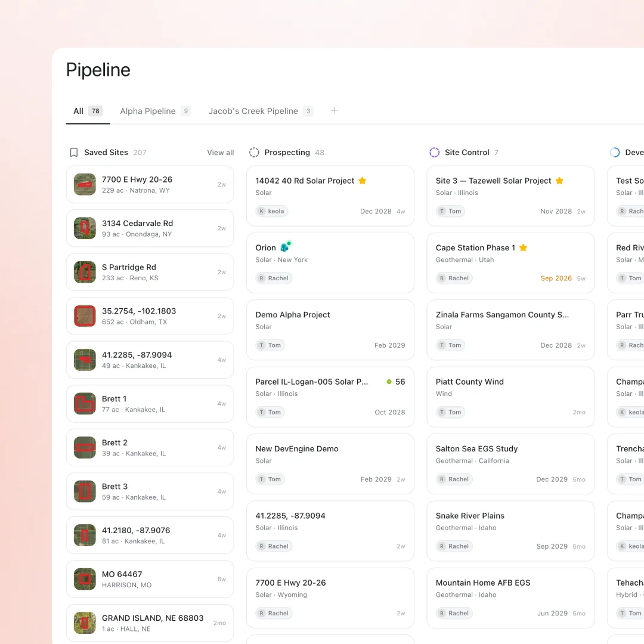Open the Brett 1 parcel thumbnail
Viewport: 644px width, 644px height.
click(85, 404)
